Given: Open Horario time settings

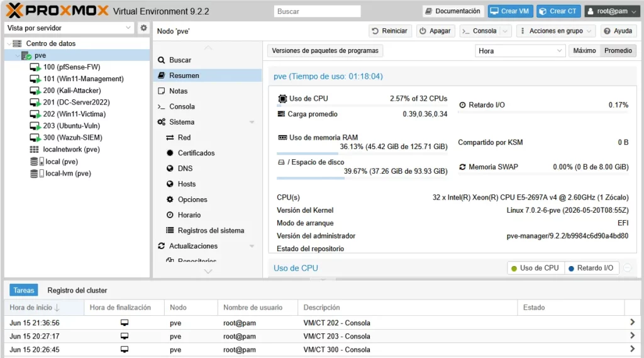Looking at the screenshot, I should coord(207,215).
